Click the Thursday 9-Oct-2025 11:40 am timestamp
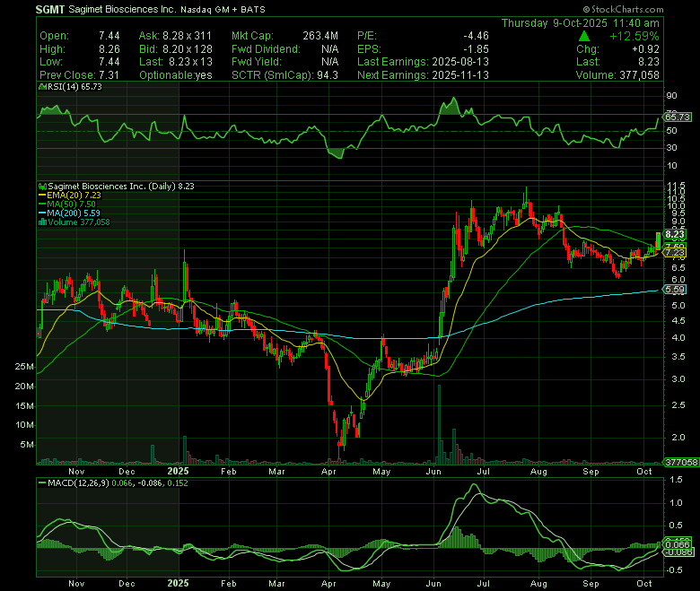Image resolution: width=700 pixels, height=591 pixels. click(x=581, y=23)
